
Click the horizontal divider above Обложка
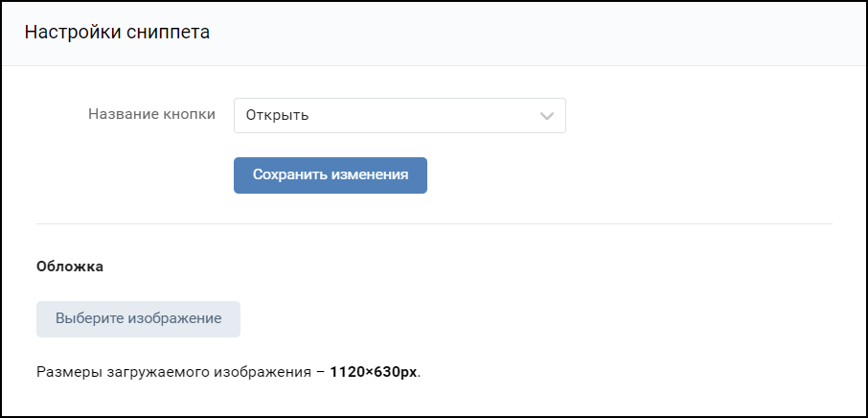click(x=434, y=224)
